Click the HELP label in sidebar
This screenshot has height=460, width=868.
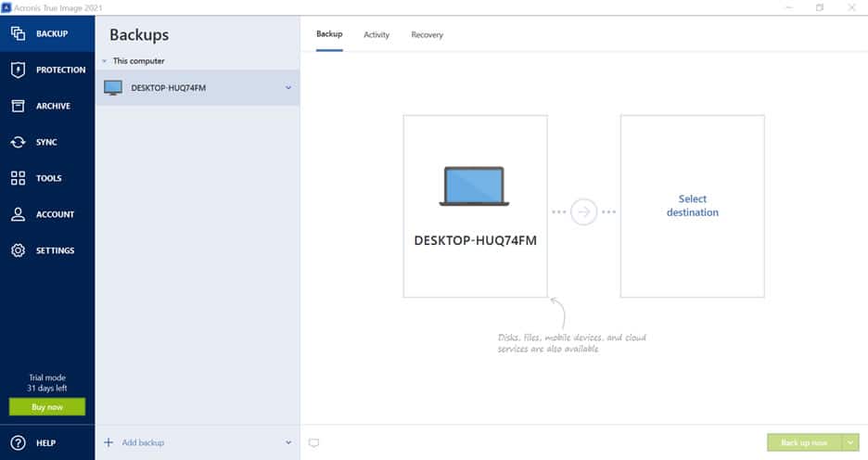pyautogui.click(x=46, y=442)
